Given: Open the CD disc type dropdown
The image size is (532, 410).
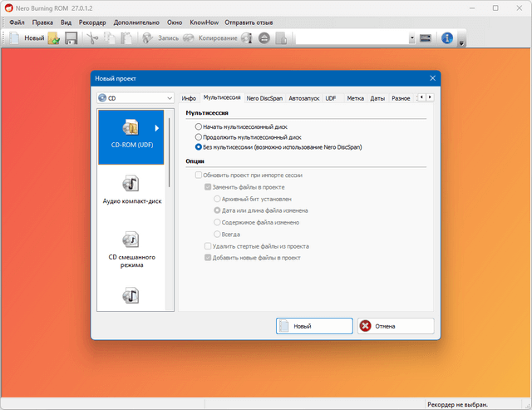Looking at the screenshot, I should 134,98.
